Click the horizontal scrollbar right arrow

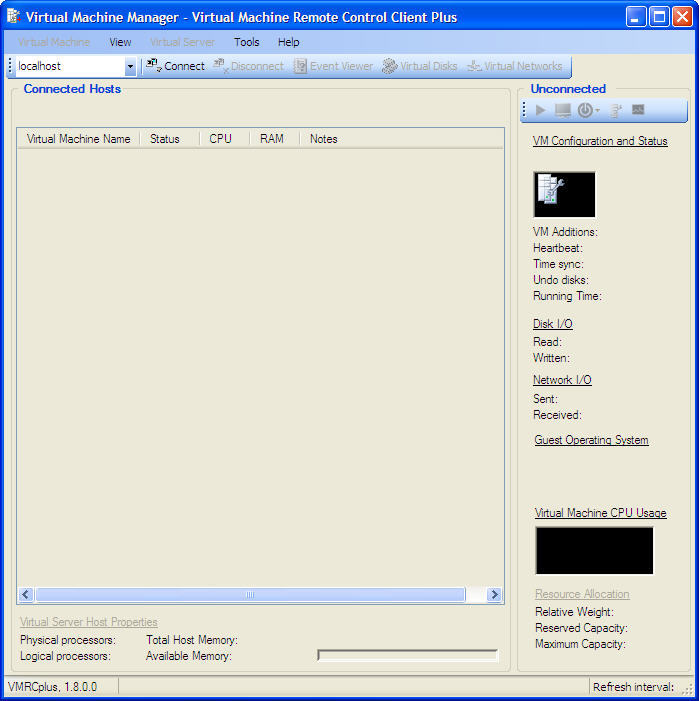coord(494,595)
